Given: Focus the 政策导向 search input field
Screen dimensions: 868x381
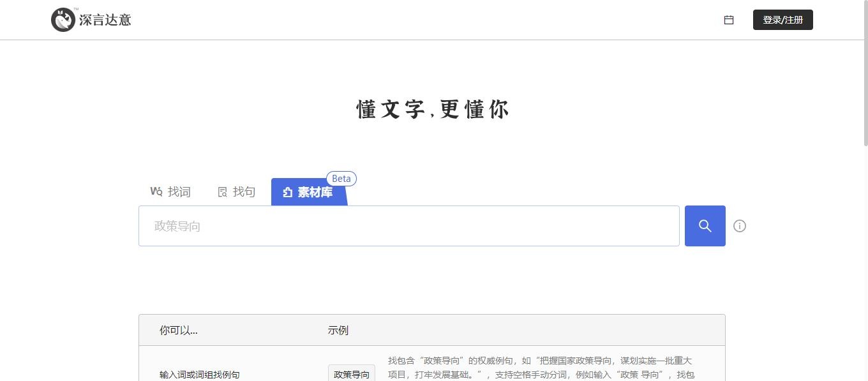Looking at the screenshot, I should tap(408, 226).
